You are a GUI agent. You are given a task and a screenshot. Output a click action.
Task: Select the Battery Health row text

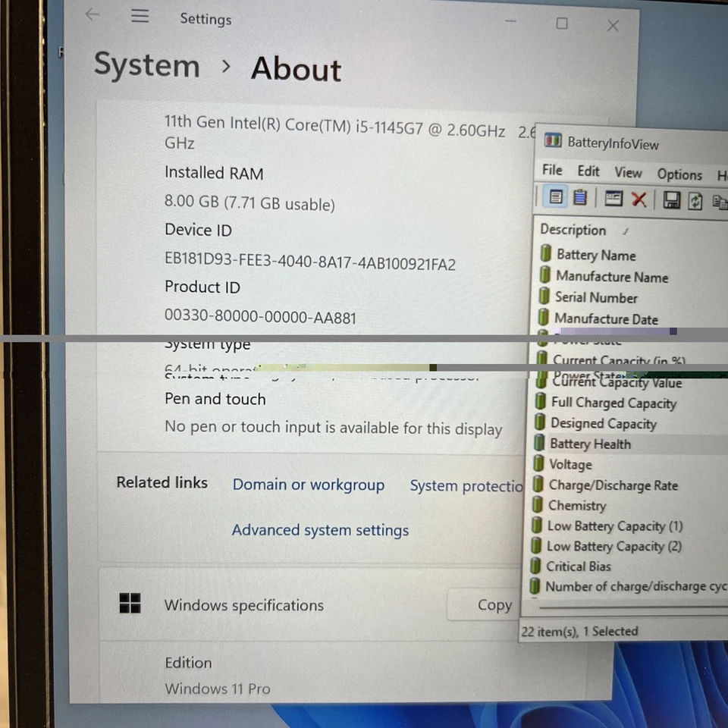(590, 444)
